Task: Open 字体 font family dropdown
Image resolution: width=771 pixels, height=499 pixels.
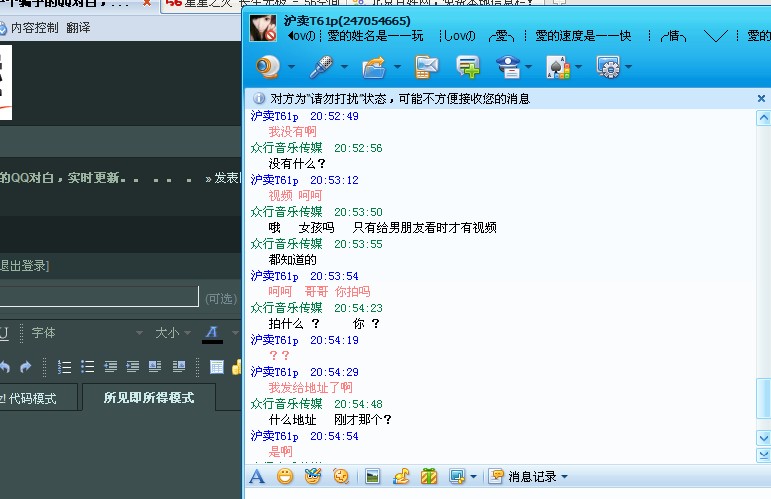Action: (87, 333)
